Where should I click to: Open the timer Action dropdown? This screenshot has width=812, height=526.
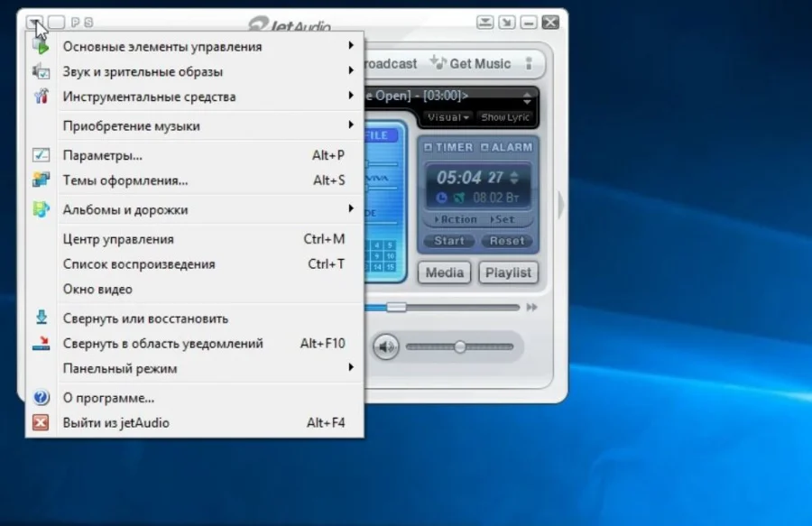point(456,219)
